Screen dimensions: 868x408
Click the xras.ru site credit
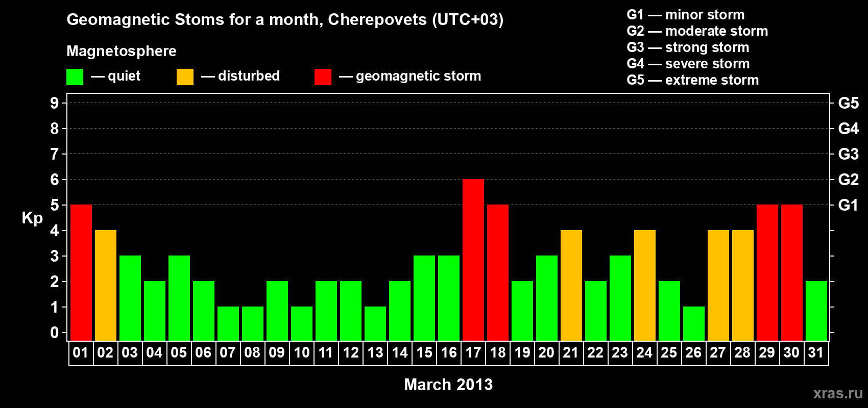pos(838,393)
